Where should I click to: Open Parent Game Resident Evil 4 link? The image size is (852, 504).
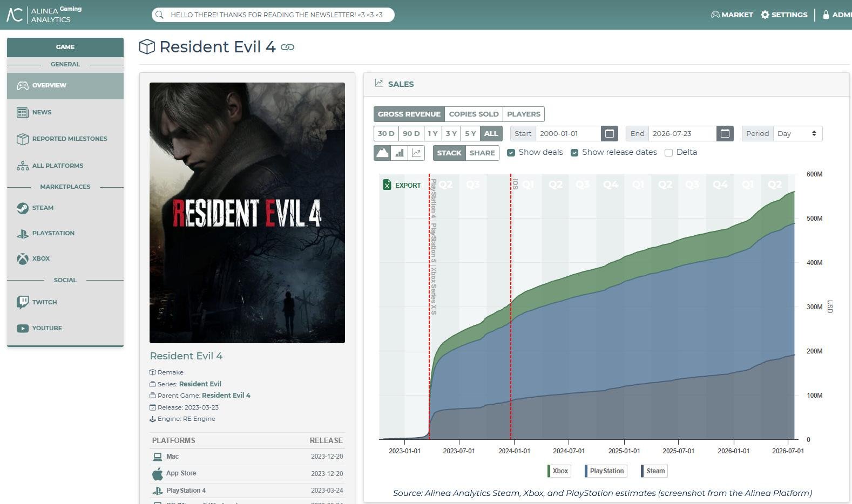click(226, 396)
